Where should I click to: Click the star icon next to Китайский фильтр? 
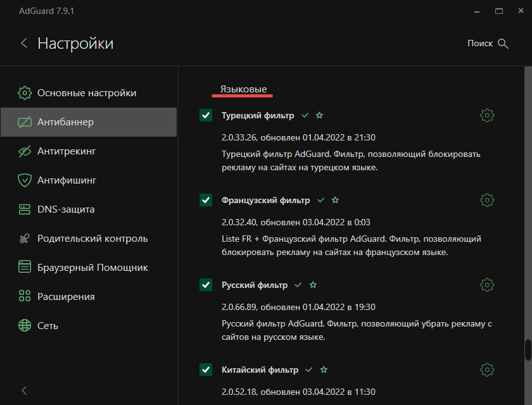coord(324,370)
